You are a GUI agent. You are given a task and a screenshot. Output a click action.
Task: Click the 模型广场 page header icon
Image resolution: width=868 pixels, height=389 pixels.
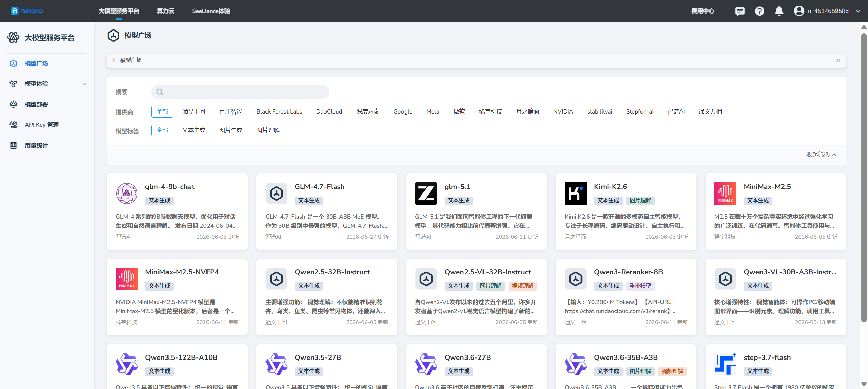coord(113,35)
